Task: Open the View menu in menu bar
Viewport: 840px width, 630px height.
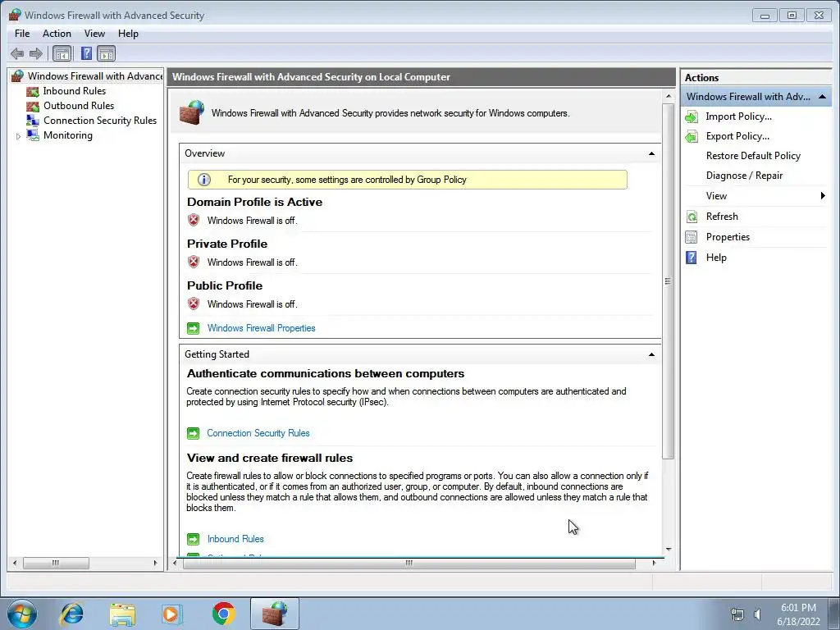Action: 94,34
